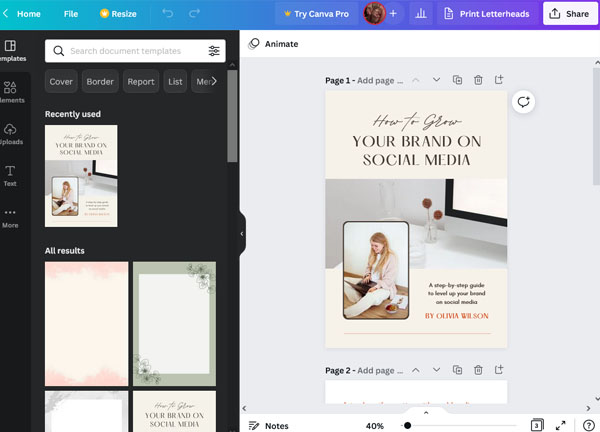Open the Elements panel in the sidebar
This screenshot has width=600, height=432.
10,93
